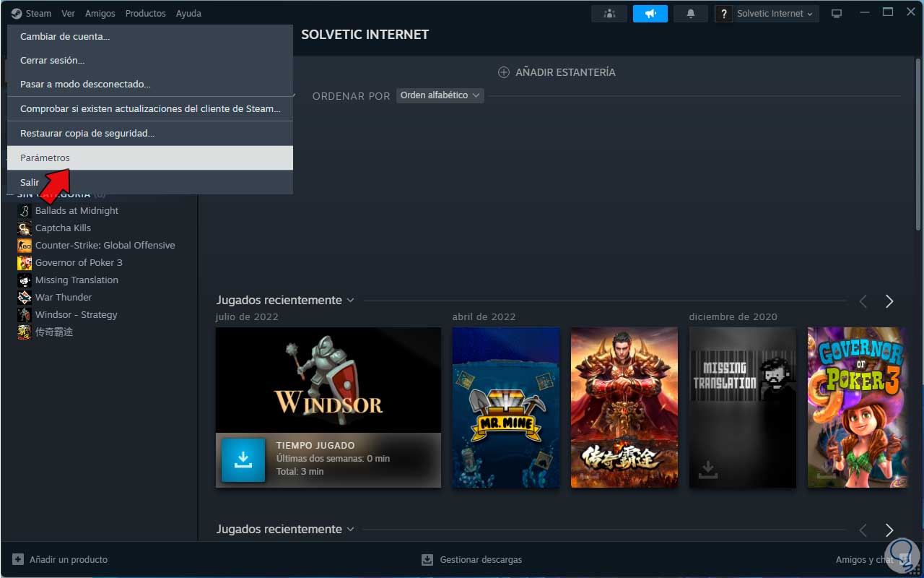
Task: Click the plus icon for Añadir un producto
Action: click(18, 559)
